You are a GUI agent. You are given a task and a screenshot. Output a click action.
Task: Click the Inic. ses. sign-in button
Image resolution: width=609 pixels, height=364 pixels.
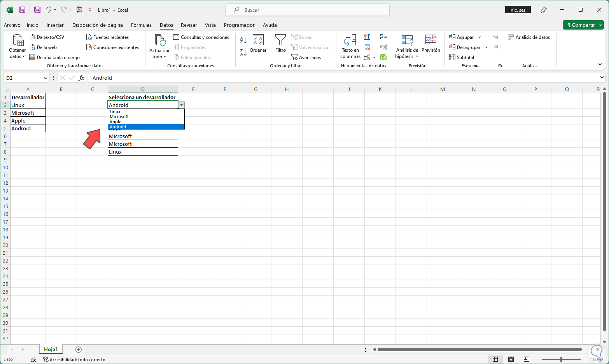[x=518, y=10]
